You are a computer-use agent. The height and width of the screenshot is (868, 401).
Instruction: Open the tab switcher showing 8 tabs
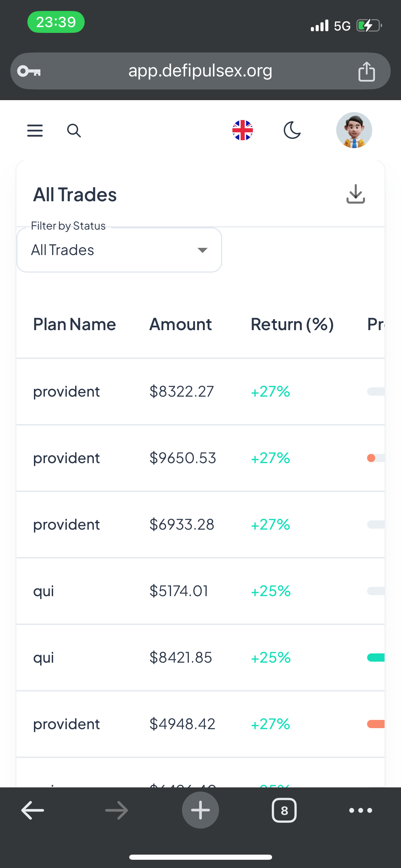coord(284,810)
